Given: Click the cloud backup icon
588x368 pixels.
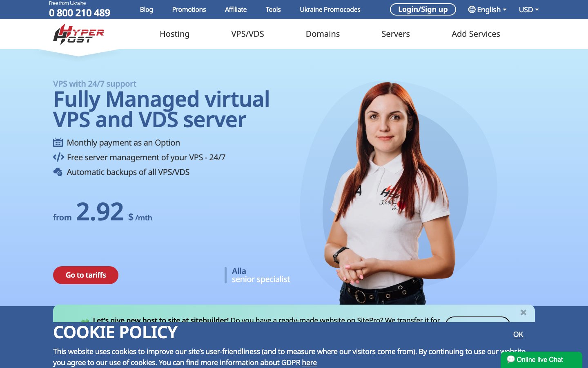Looking at the screenshot, I should click(x=58, y=172).
